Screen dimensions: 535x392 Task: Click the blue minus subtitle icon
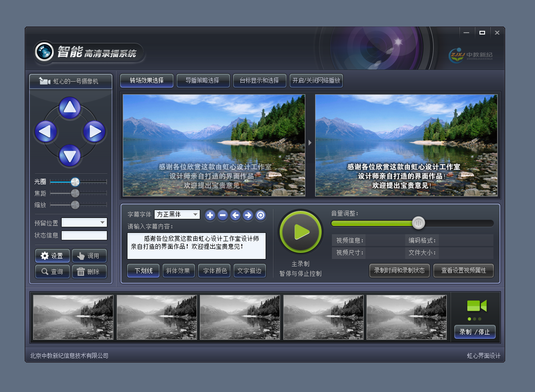223,215
